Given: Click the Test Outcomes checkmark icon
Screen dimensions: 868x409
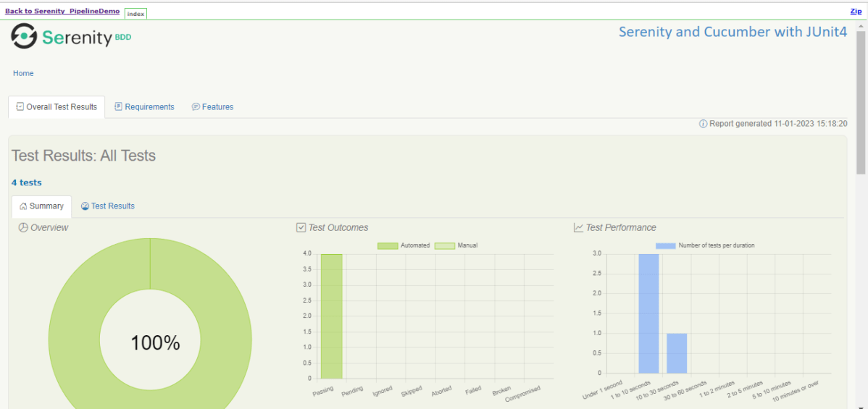Looking at the screenshot, I should 301,228.
